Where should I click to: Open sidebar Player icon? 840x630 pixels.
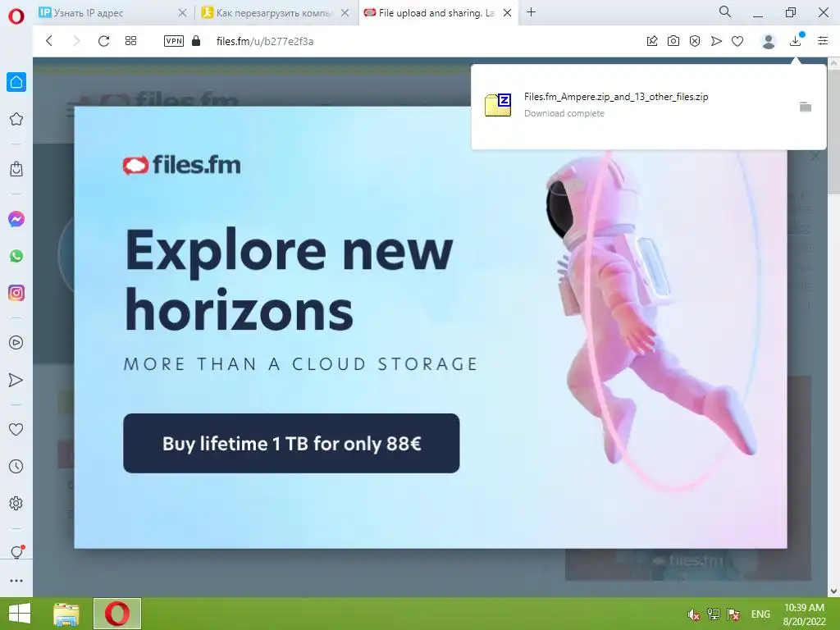point(16,343)
